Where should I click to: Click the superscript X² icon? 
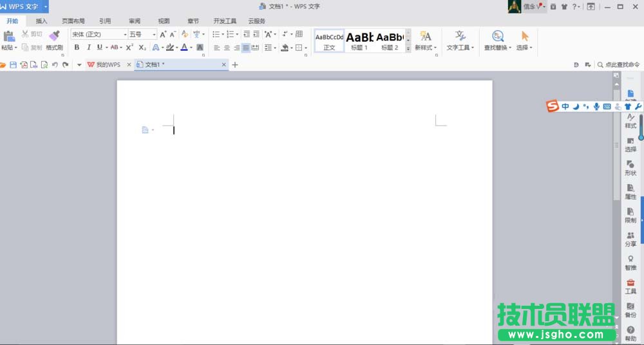(129, 48)
